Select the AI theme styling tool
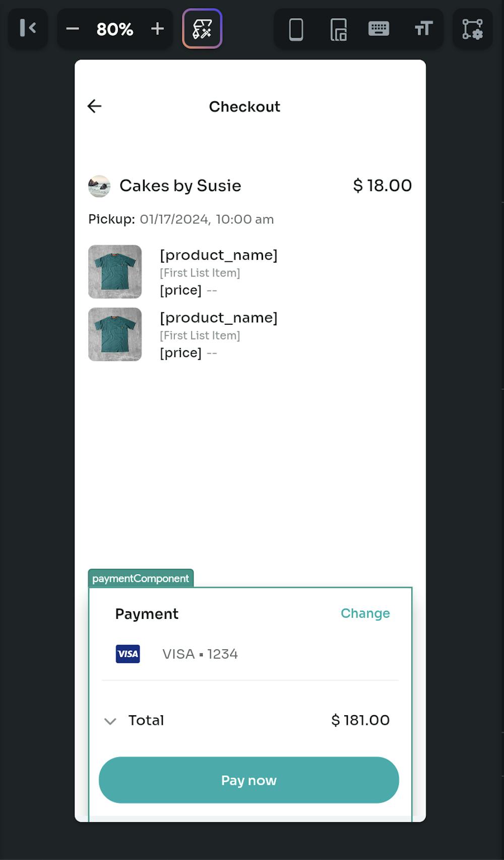The width and height of the screenshot is (504, 860). coord(202,29)
